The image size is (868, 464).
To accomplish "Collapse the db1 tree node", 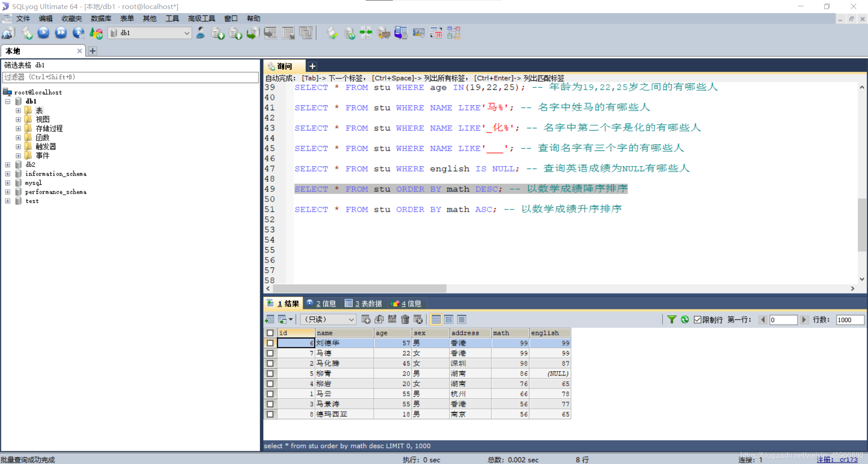I will coord(8,101).
